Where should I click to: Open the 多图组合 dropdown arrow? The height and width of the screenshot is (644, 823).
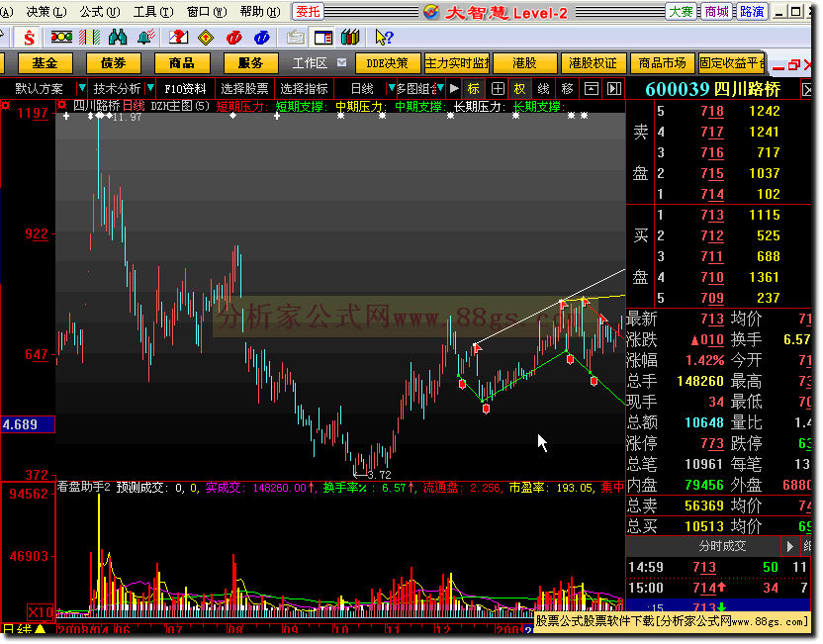point(440,88)
